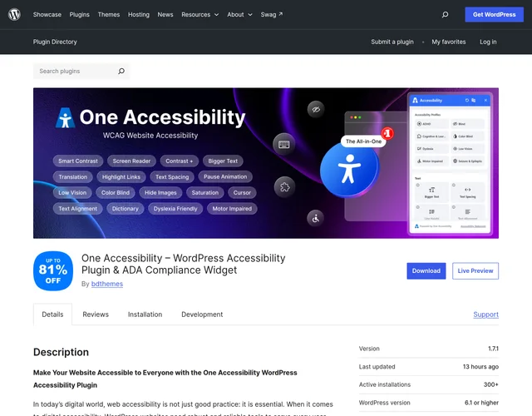
Task: Click the 81% OFF plugin icon
Action: 53,271
